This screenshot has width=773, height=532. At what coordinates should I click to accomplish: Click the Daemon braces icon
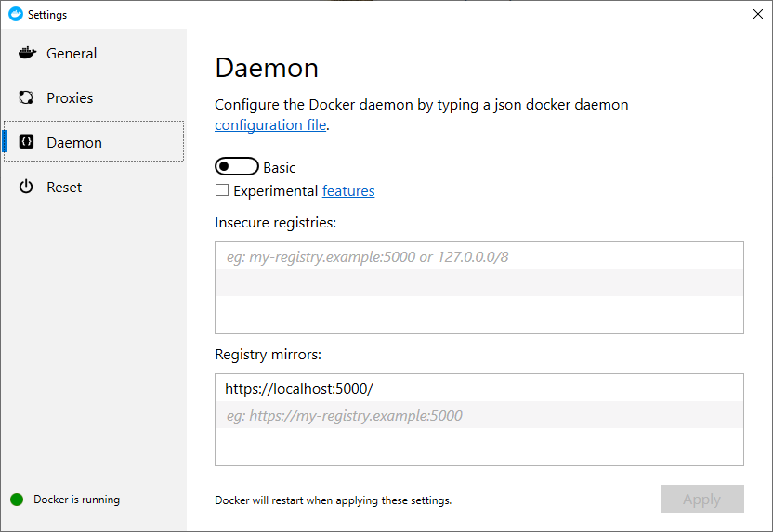click(26, 142)
